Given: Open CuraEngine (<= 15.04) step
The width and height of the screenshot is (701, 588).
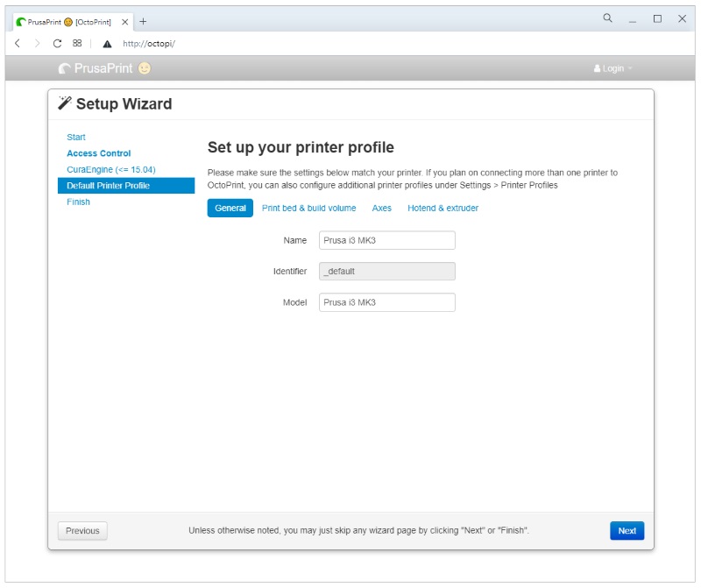Looking at the screenshot, I should click(110, 169).
